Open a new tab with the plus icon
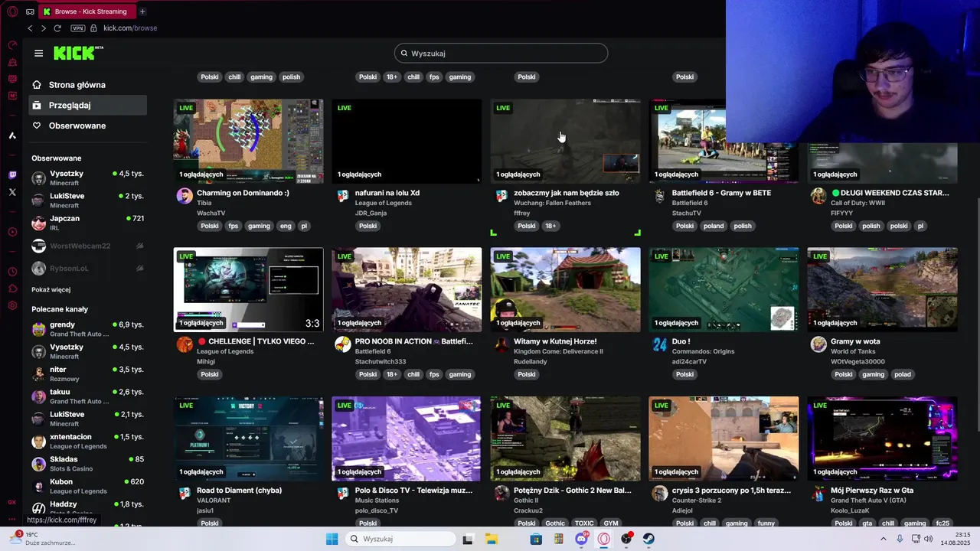 click(x=142, y=11)
